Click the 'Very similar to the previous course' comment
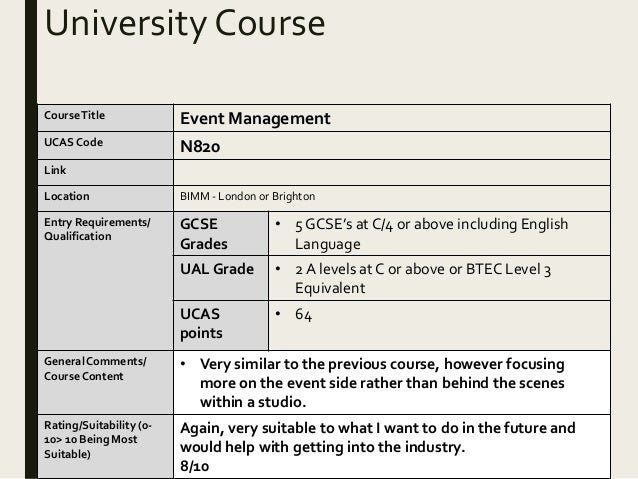 click(382, 383)
